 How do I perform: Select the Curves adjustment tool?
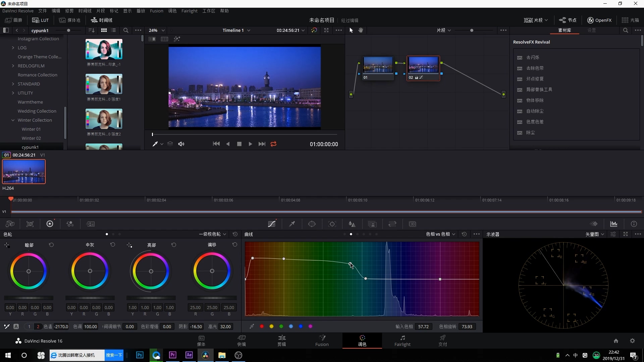pyautogui.click(x=272, y=224)
